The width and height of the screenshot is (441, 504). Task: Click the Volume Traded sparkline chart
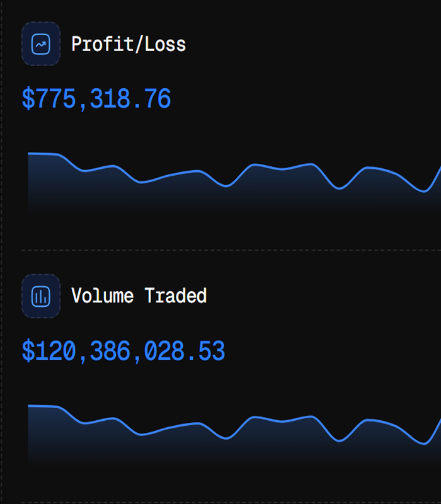pyautogui.click(x=234, y=435)
